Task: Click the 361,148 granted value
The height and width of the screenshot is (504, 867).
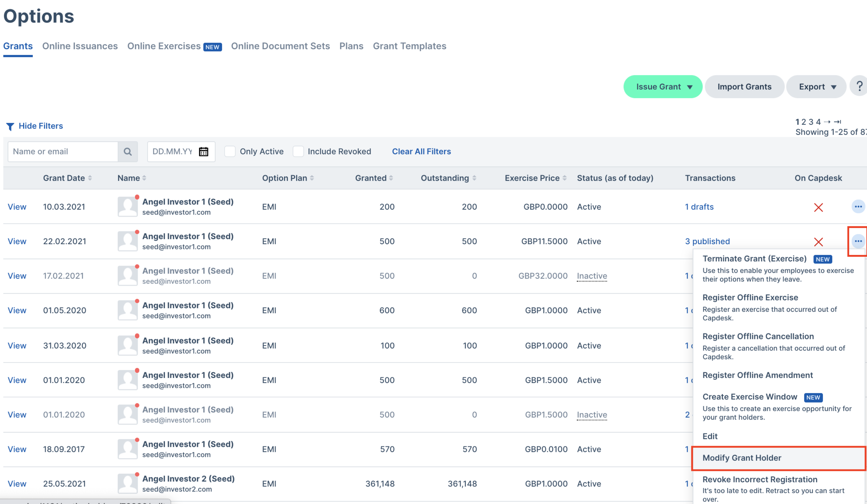Action: click(380, 484)
